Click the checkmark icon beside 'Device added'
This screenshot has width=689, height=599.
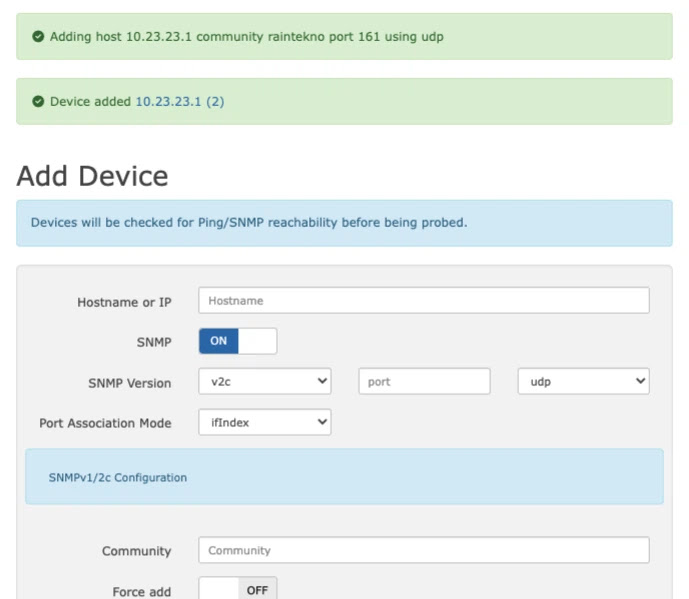click(x=38, y=102)
